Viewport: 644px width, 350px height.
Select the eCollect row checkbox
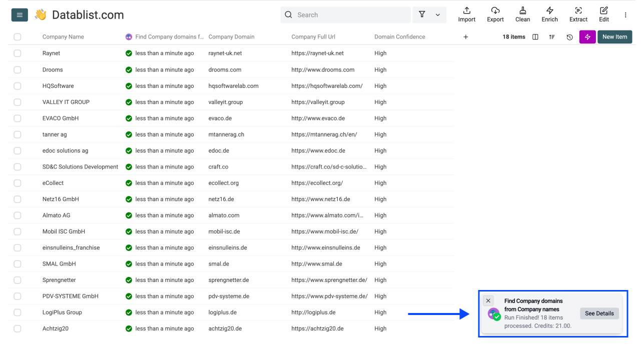coord(18,183)
